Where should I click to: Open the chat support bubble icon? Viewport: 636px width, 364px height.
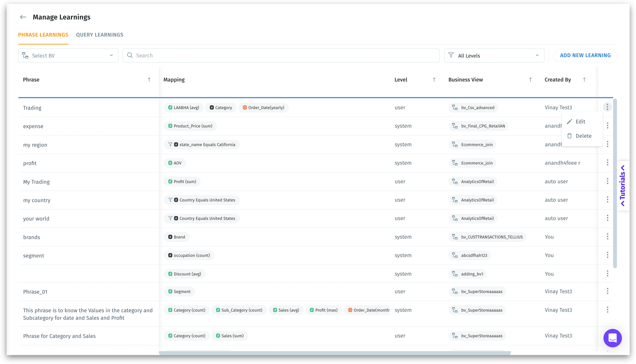coord(612,338)
